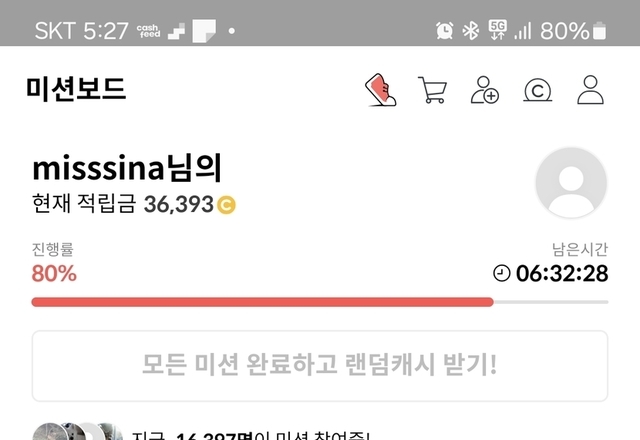The image size is (640, 440).
Task: Open the my profile person icon
Action: coord(590,90)
